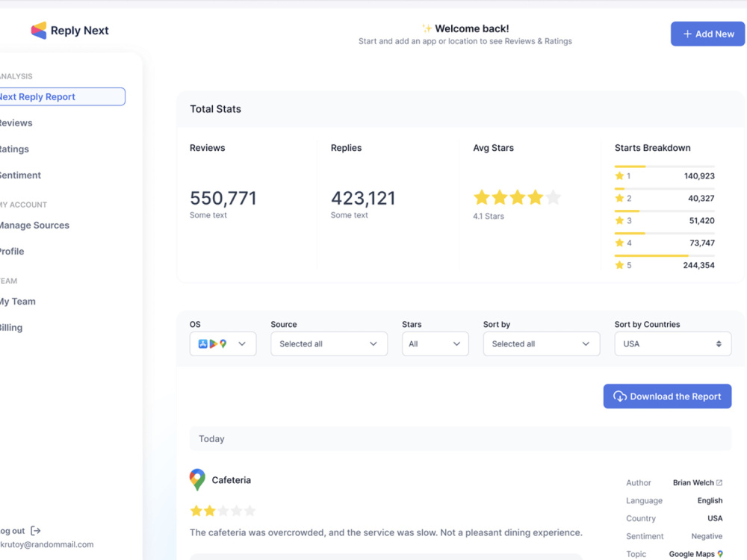
Task: Click the log out arrow icon
Action: pos(36,530)
